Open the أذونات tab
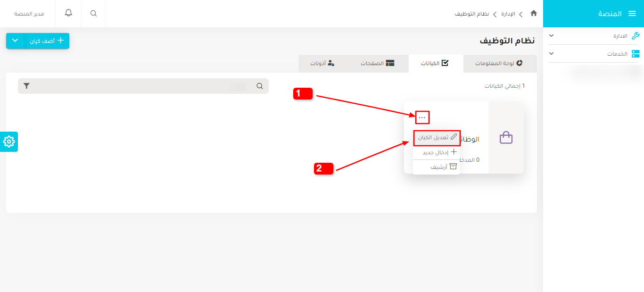The image size is (644, 292). (322, 63)
